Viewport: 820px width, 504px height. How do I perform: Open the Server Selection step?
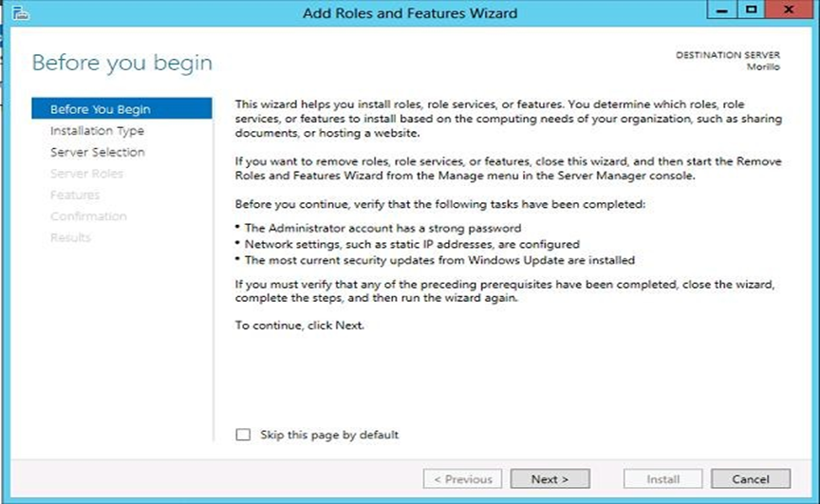[x=97, y=152]
